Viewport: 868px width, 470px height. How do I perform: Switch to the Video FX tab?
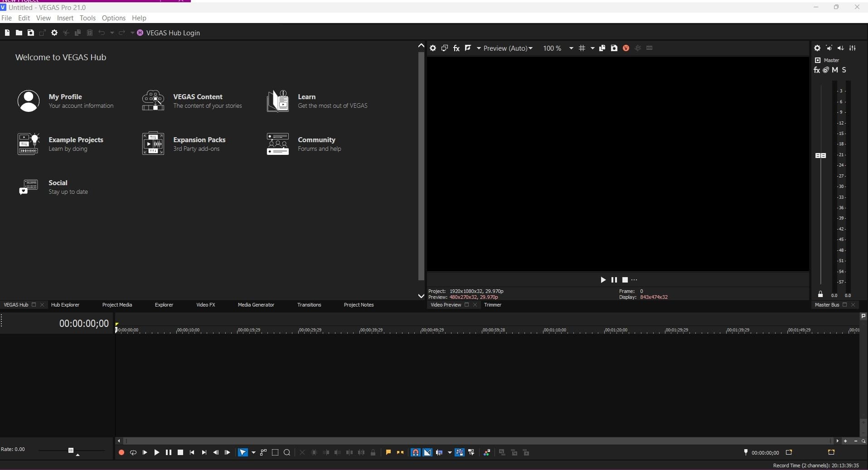tap(206, 305)
